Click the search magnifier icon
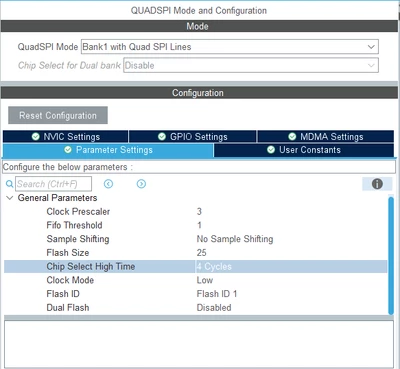 coord(10,184)
